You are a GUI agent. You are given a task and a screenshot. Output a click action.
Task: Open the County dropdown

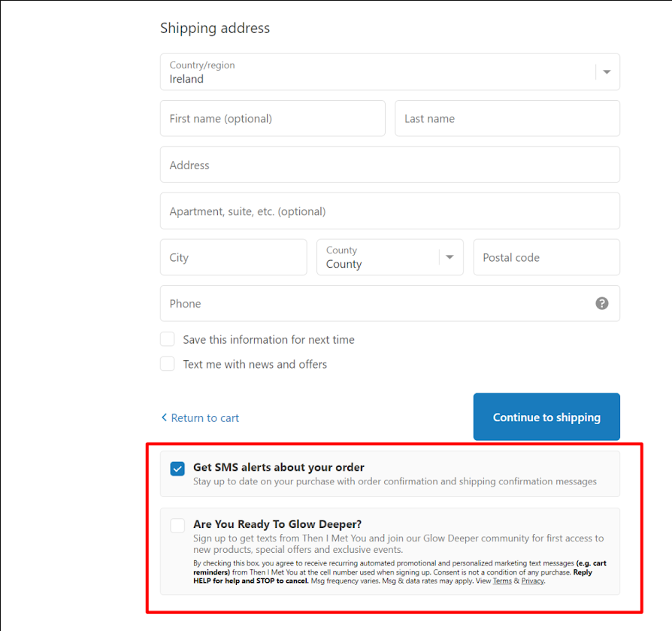pos(389,257)
